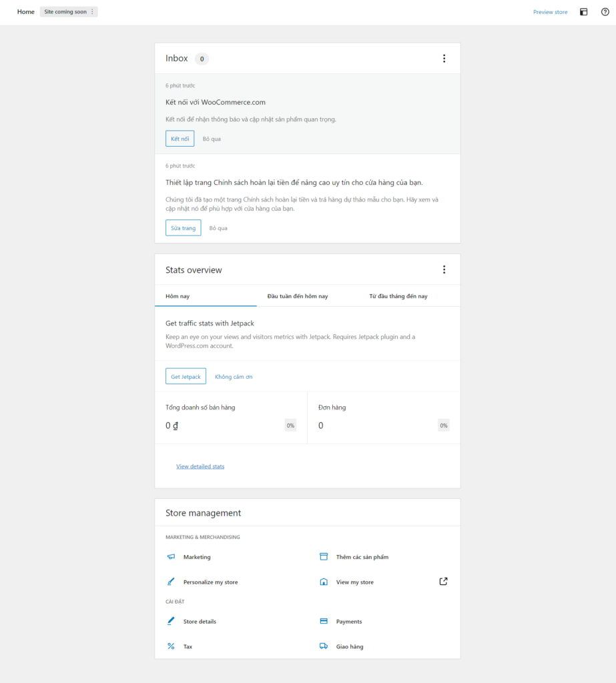The width and height of the screenshot is (616, 683).
Task: Click the Store details pencil icon
Action: click(171, 622)
